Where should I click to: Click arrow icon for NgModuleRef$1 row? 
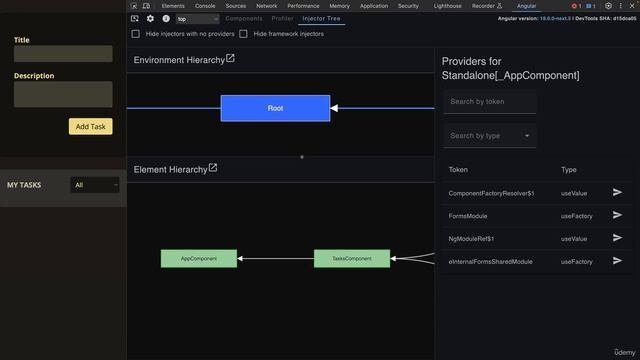point(617,238)
